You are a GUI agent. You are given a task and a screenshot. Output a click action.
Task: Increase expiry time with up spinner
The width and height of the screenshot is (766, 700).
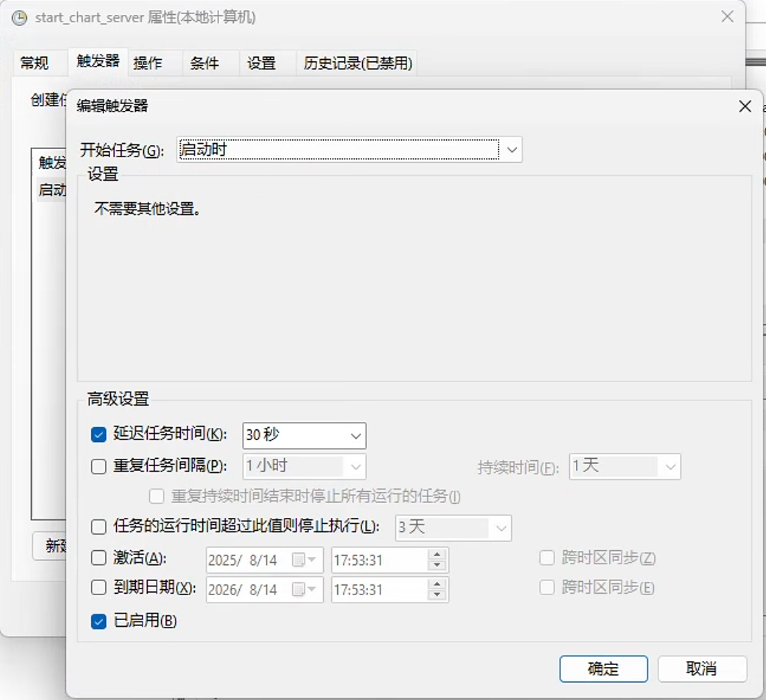pos(437,584)
